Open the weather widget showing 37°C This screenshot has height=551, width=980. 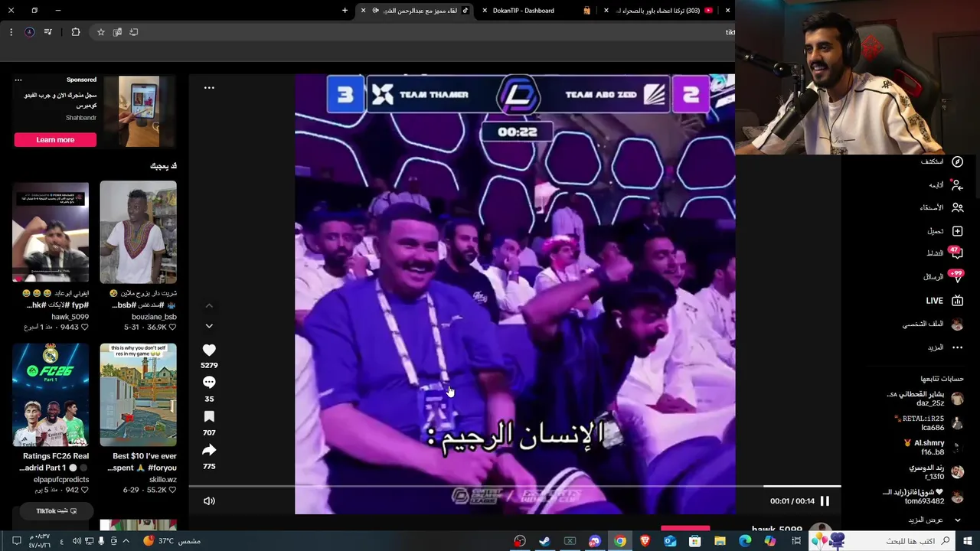coord(171,541)
